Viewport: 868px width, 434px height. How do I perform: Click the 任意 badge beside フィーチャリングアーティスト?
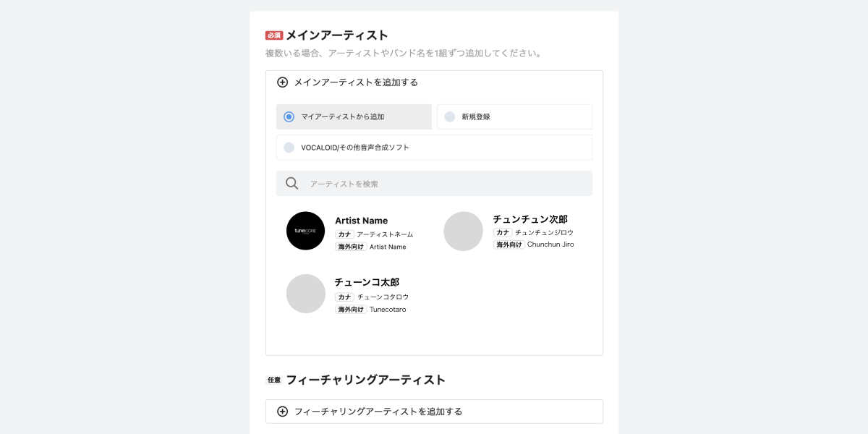pos(274,380)
